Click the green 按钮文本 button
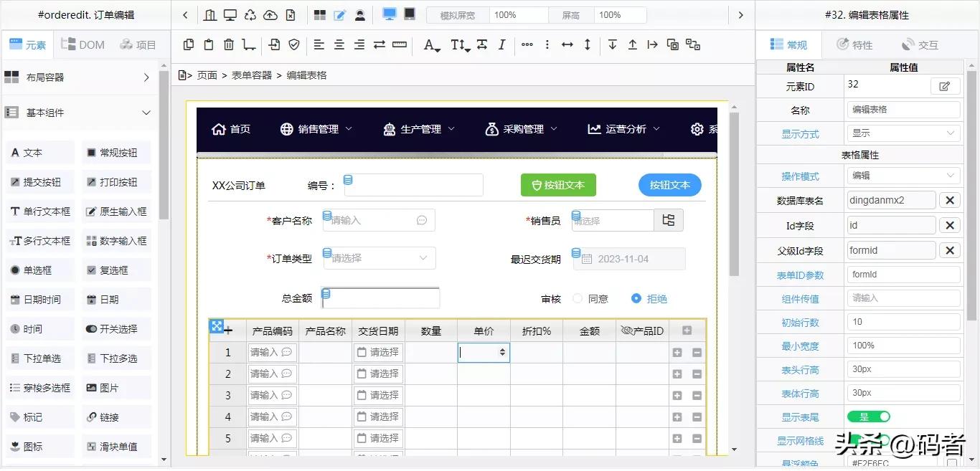 pyautogui.click(x=558, y=185)
